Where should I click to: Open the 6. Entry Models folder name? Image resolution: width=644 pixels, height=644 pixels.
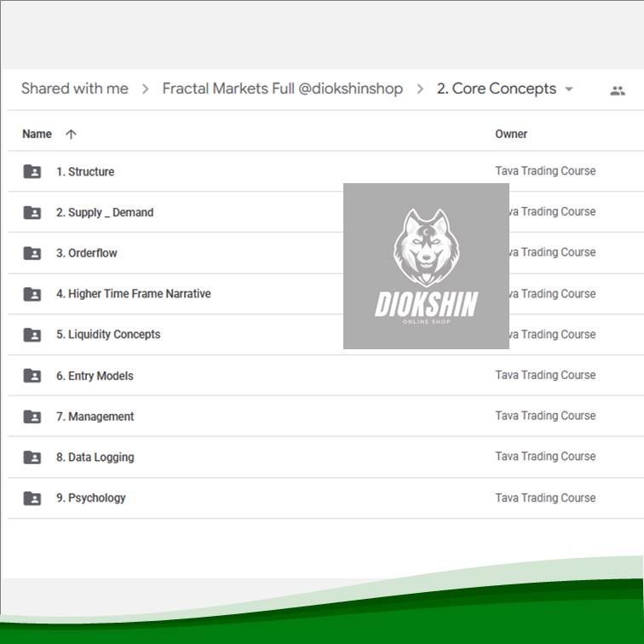point(95,376)
